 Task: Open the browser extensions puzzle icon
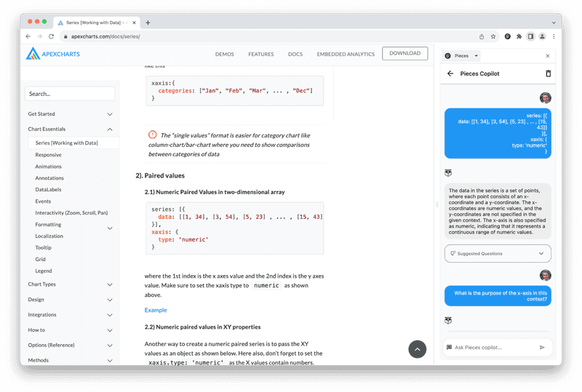(519, 36)
